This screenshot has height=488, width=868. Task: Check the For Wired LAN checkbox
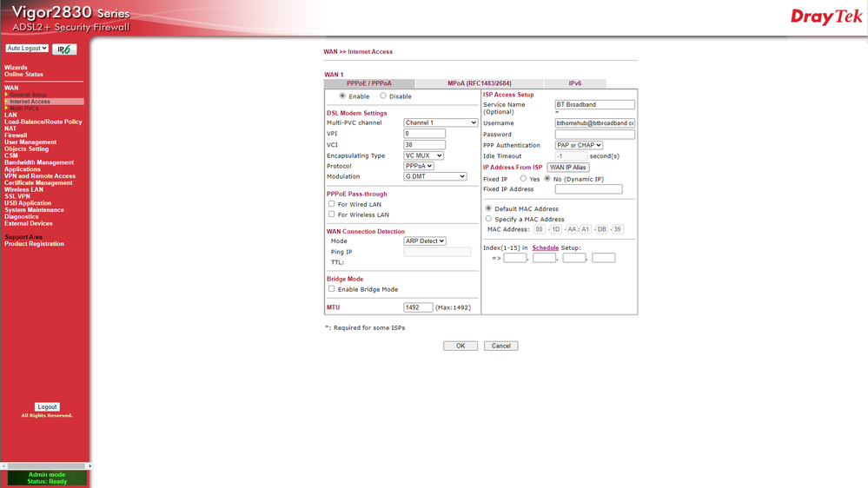pos(331,204)
